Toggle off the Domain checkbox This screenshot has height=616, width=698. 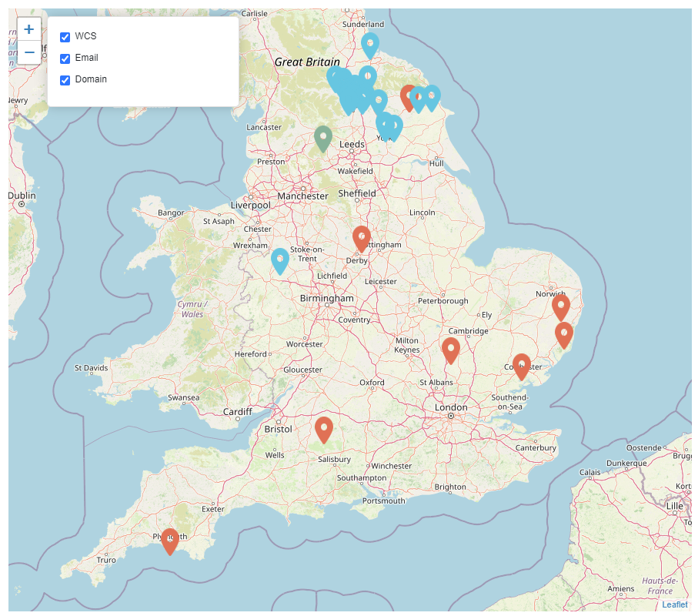pyautogui.click(x=64, y=79)
